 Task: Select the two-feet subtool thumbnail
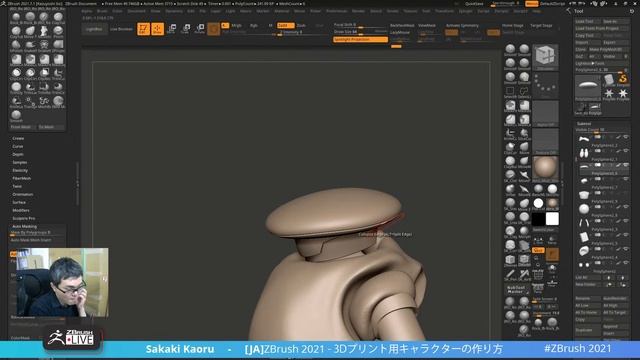point(584,153)
